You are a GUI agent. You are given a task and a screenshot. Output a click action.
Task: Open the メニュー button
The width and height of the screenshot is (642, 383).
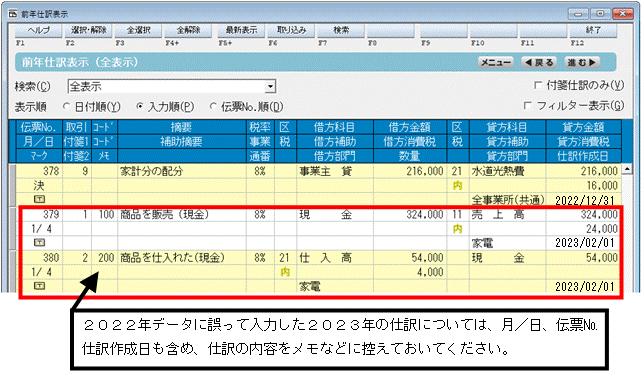click(x=495, y=63)
